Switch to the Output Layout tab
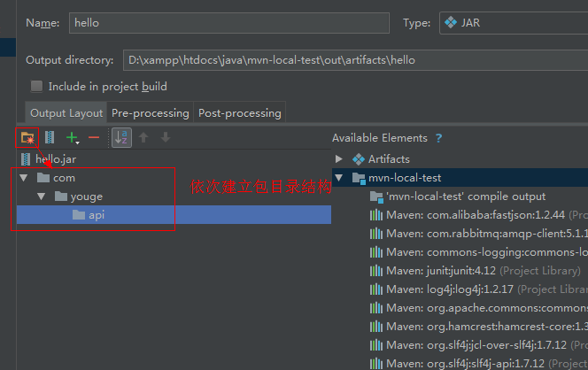The image size is (588, 370). point(66,112)
